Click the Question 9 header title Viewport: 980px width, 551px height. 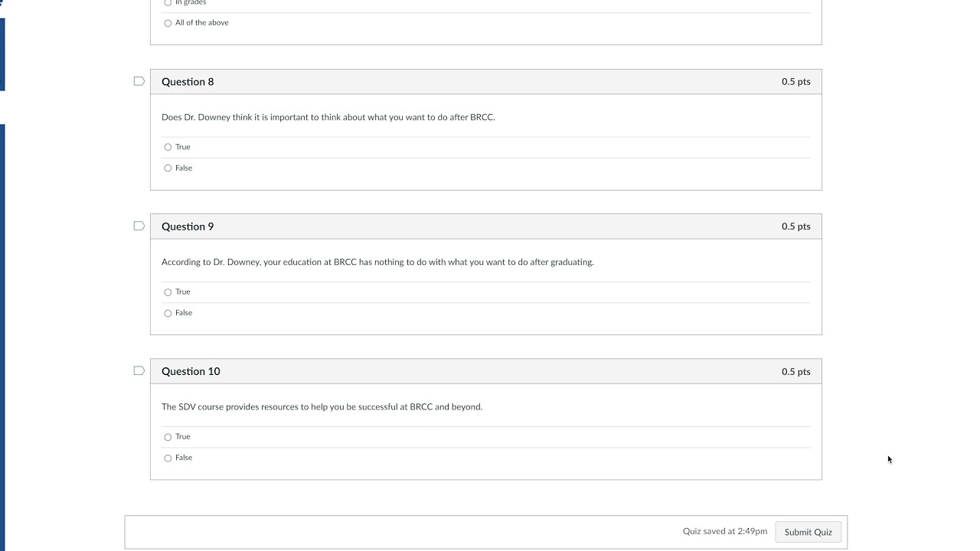pos(188,227)
